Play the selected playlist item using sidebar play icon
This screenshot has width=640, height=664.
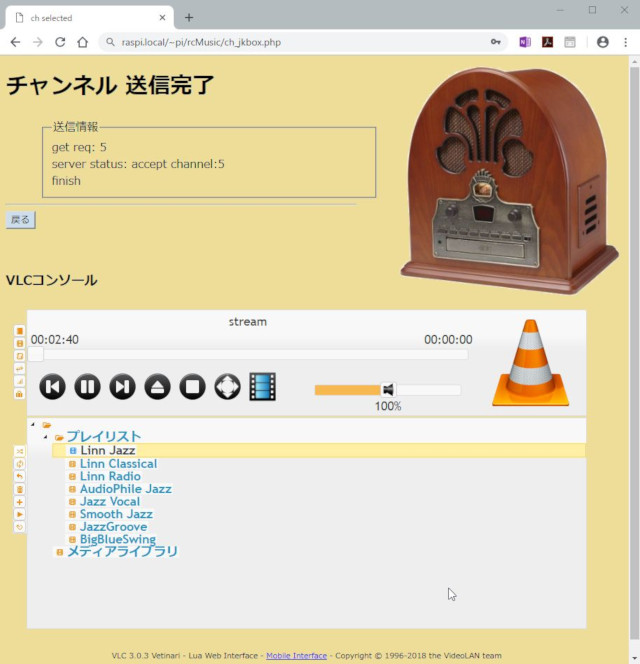[x=19, y=514]
